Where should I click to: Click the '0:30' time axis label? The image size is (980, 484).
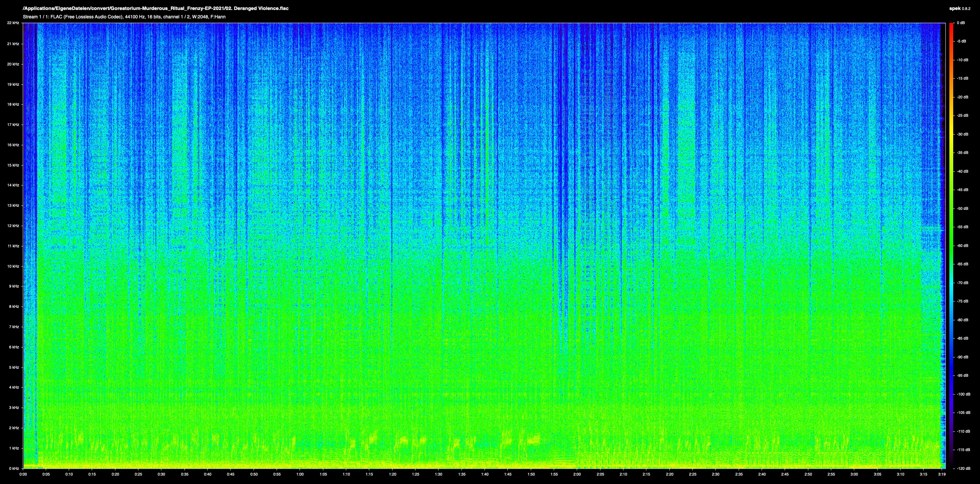click(x=162, y=474)
